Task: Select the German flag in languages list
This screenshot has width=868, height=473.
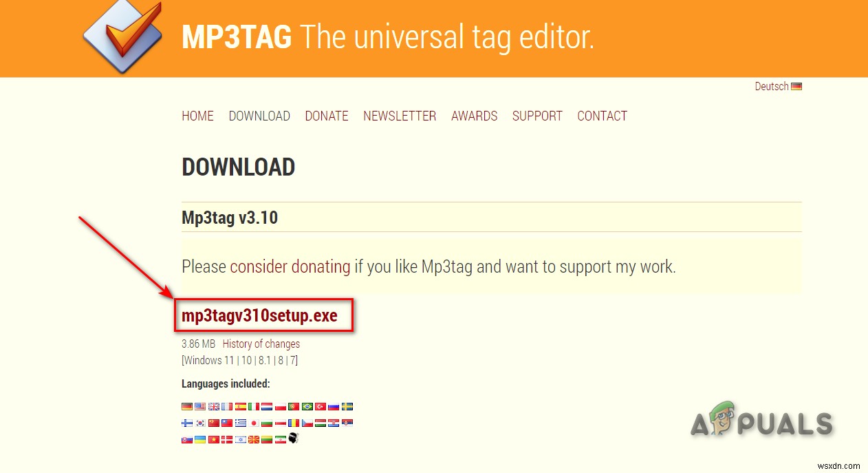Action: (187, 406)
